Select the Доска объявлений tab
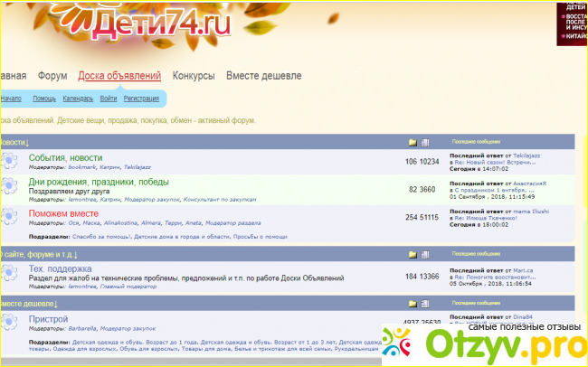Viewport: 588px width, 367px height. (119, 76)
